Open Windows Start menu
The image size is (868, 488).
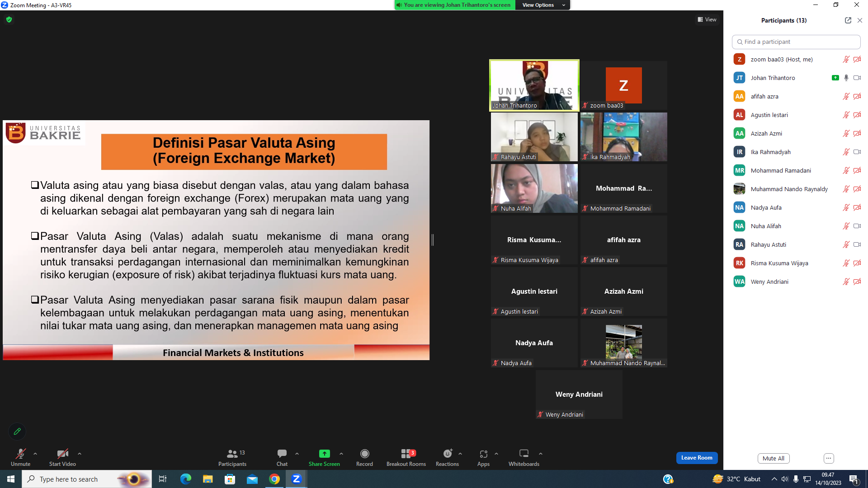point(11,479)
